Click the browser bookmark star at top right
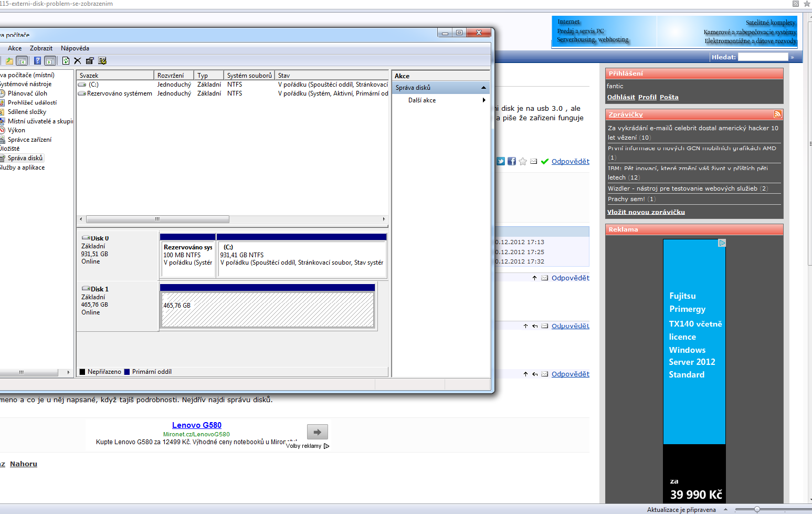 point(807,4)
